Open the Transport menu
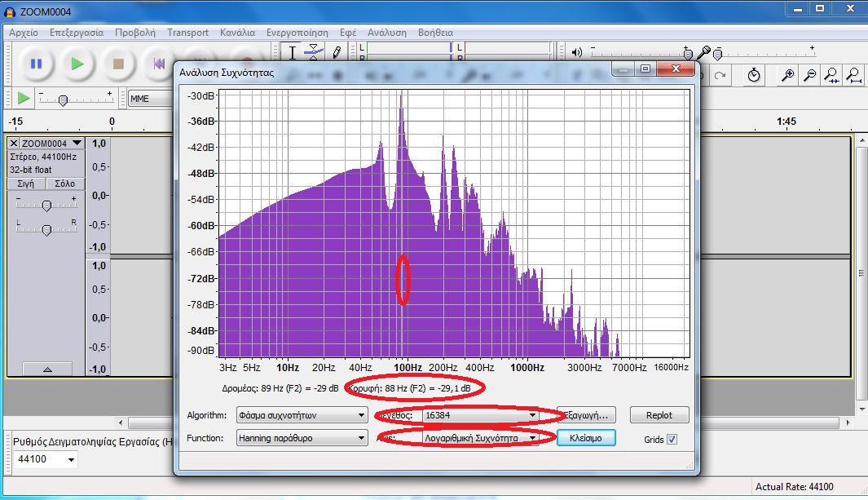Screen dimensions: 868x500 click(x=187, y=33)
